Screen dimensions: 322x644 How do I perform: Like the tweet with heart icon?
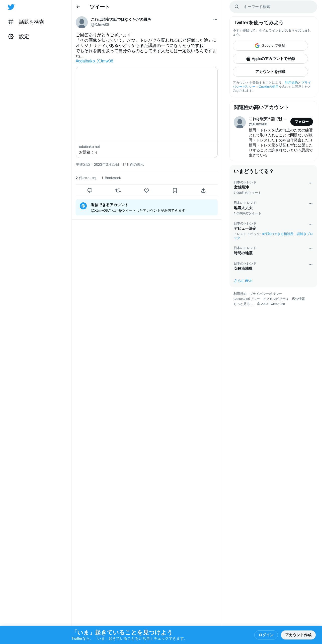pyautogui.click(x=147, y=190)
